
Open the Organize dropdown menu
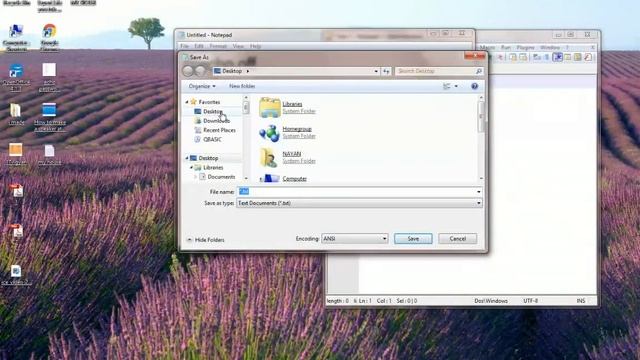click(202, 86)
